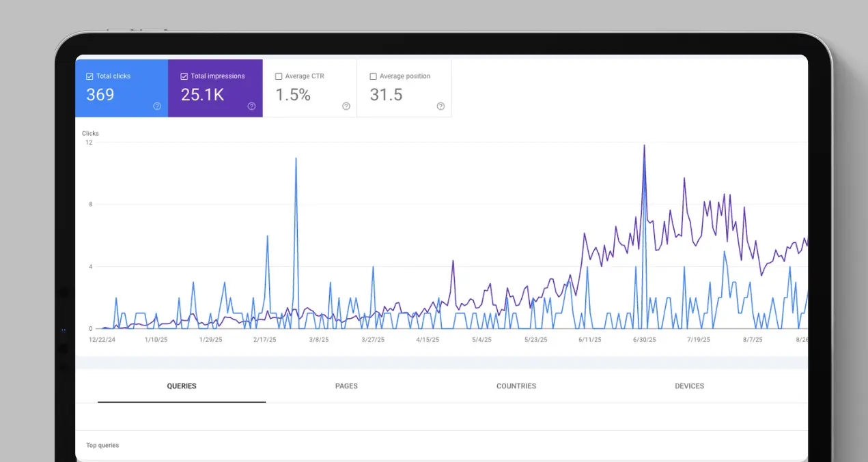Open help for Average CTR metric
Viewport: 868px width, 462px height.
tap(346, 106)
